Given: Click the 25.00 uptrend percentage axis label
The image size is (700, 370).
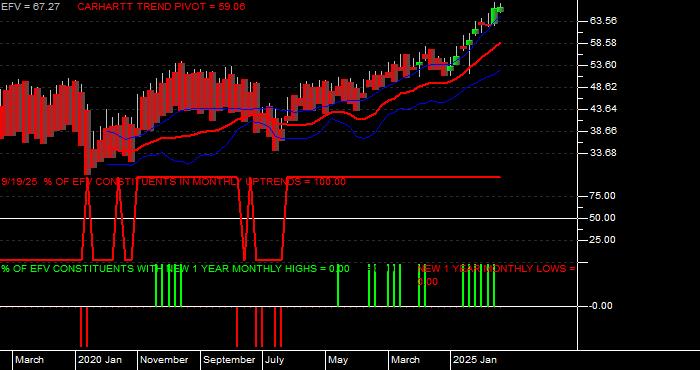Looking at the screenshot, I should click(x=603, y=240).
